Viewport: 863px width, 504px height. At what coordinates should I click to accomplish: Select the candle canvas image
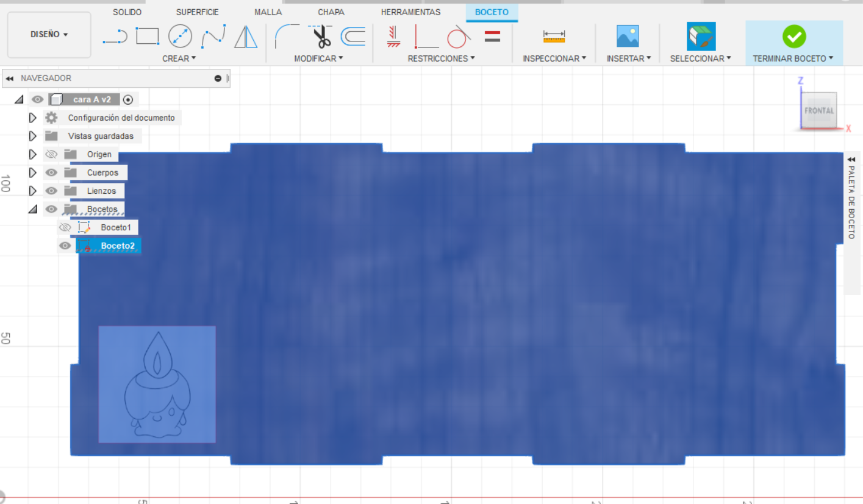click(x=157, y=384)
